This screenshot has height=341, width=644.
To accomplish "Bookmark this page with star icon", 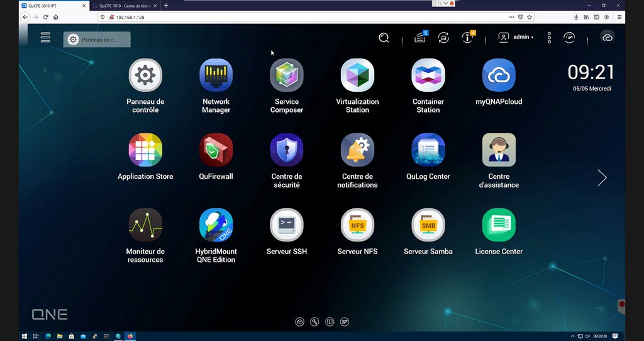I will [530, 17].
